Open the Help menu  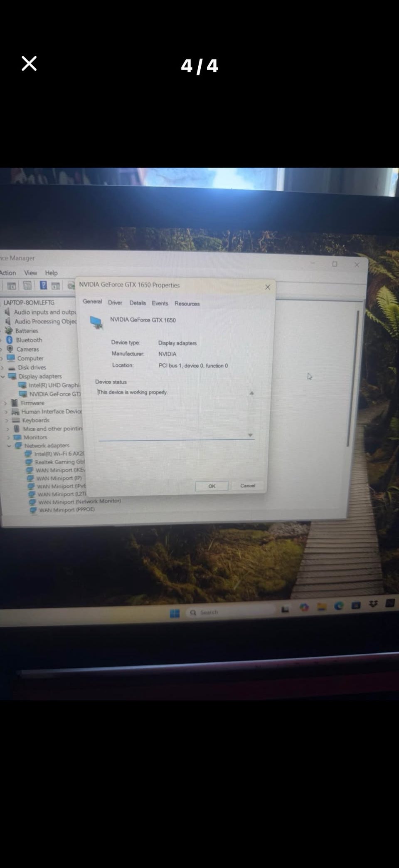click(51, 273)
